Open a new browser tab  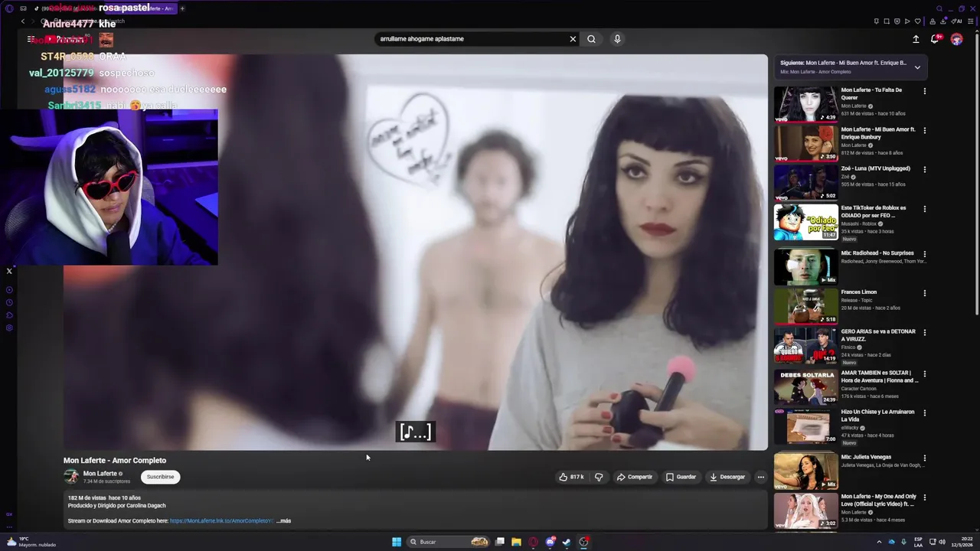[182, 8]
